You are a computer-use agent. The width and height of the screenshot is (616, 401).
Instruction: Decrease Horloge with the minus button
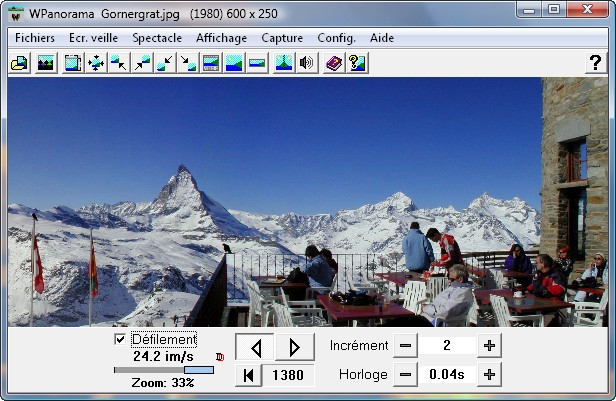(x=405, y=375)
